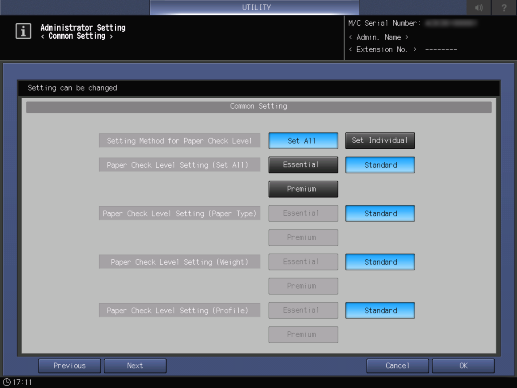Click the 17:11 time display
Screen dimensions: 517x388
pyautogui.click(x=22, y=382)
